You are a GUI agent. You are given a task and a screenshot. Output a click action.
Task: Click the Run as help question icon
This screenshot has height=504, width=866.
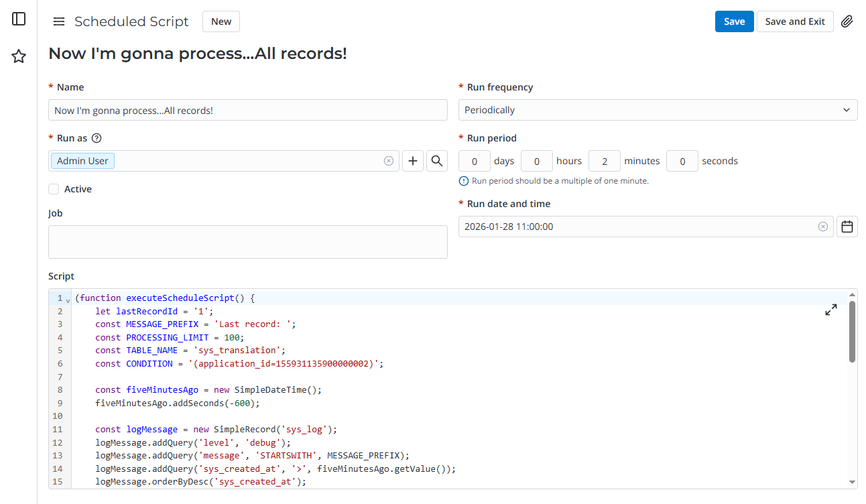click(x=97, y=138)
